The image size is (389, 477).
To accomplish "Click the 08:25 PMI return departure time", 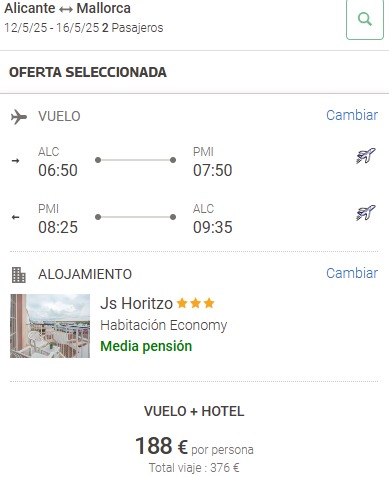I will pyautogui.click(x=58, y=227).
